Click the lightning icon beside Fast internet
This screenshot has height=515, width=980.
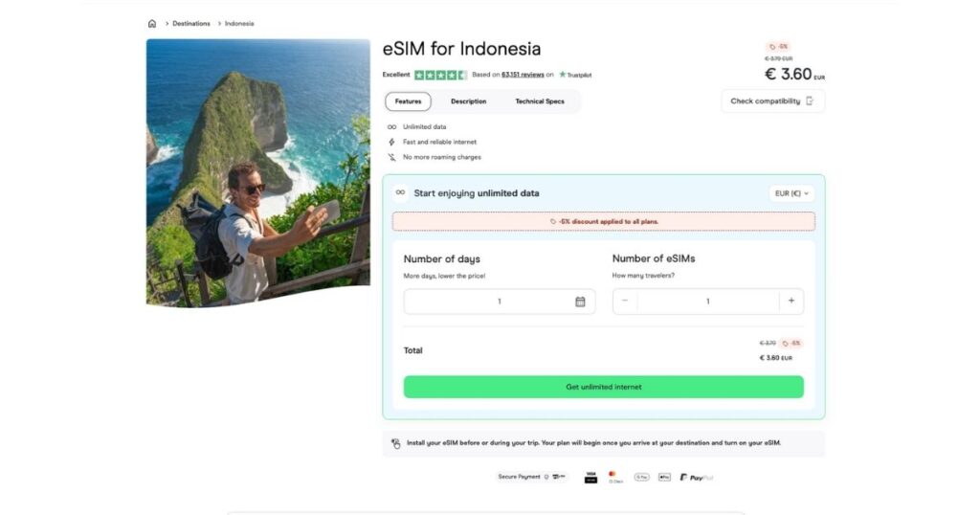click(391, 142)
